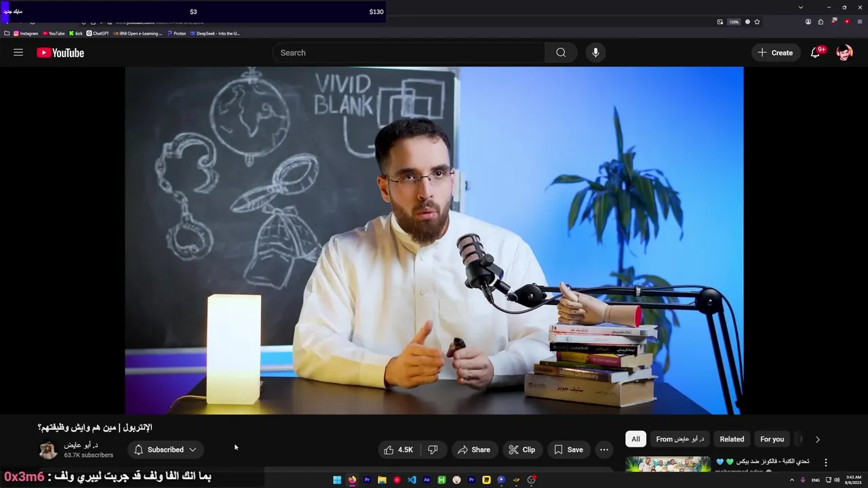
Task: Open د. أبو عايض channel avatar
Action: (48, 450)
